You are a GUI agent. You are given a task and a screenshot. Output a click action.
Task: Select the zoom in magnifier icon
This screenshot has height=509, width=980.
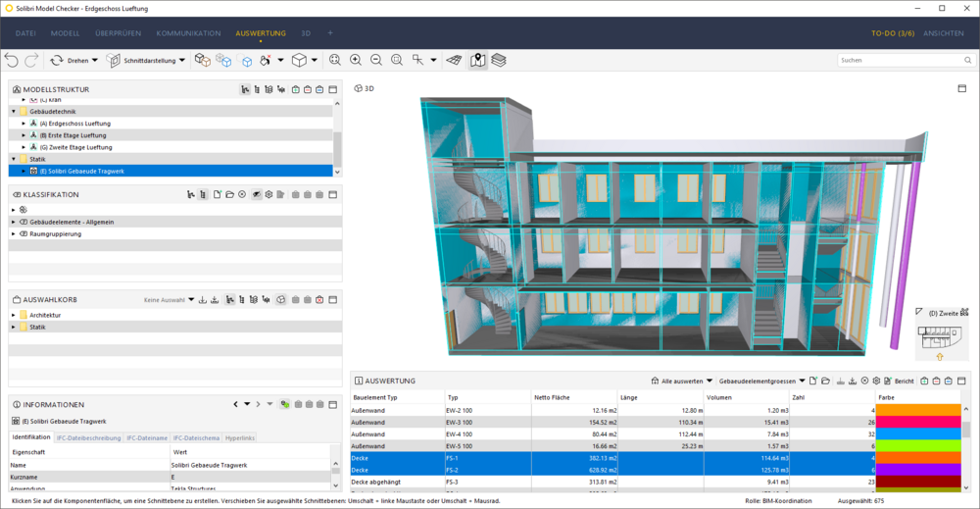click(356, 60)
